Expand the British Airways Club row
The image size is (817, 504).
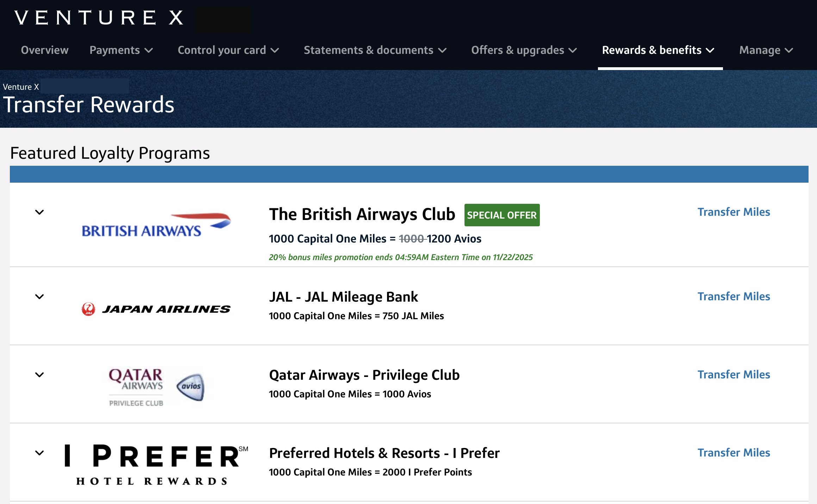[x=39, y=212]
